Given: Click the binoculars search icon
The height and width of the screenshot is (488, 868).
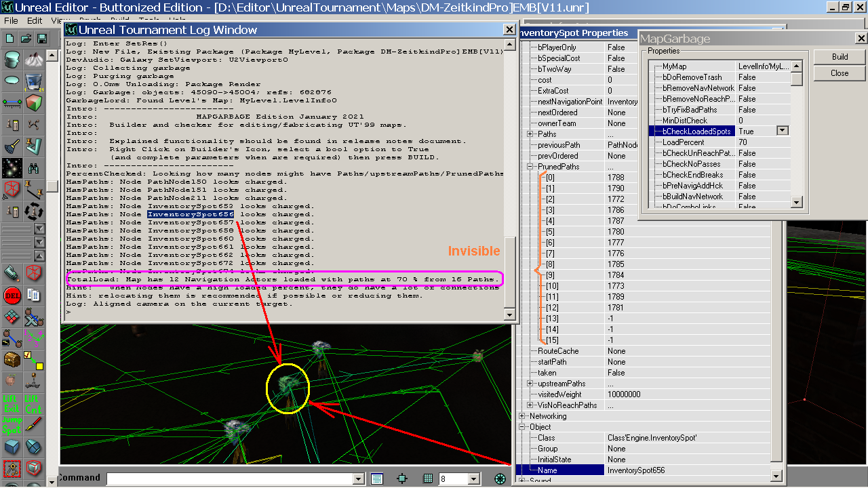Looking at the screenshot, I should [33, 167].
